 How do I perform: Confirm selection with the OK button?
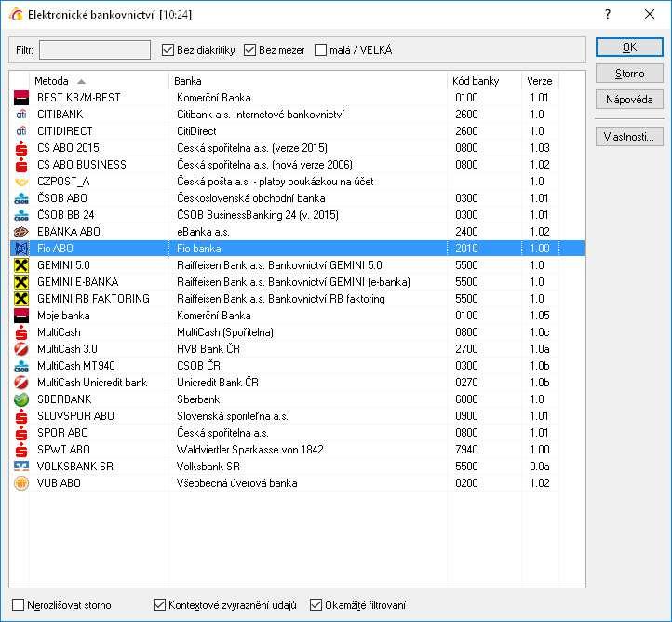tap(629, 47)
